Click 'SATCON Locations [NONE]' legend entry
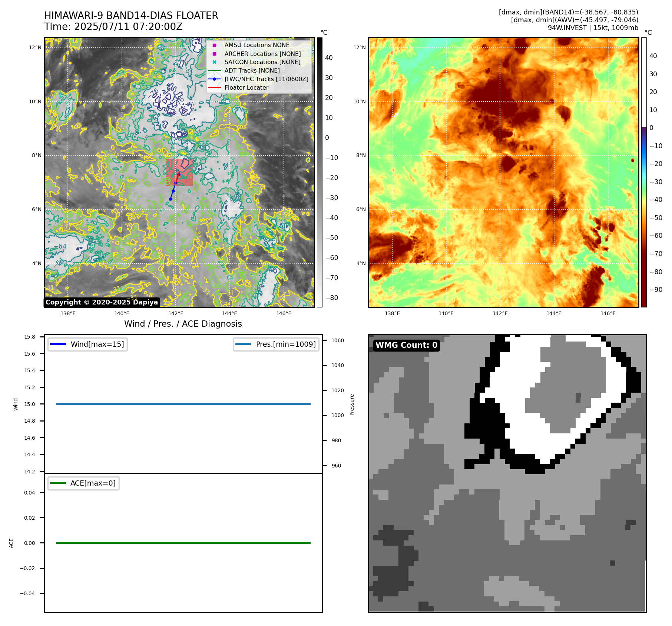The width and height of the screenshot is (672, 626). (262, 62)
